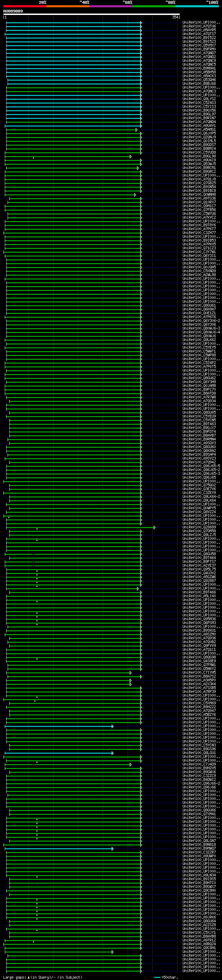This screenshot has width=222, height=980.
Task: Open hit UniRef100_B9I522
Action: coord(199,38)
